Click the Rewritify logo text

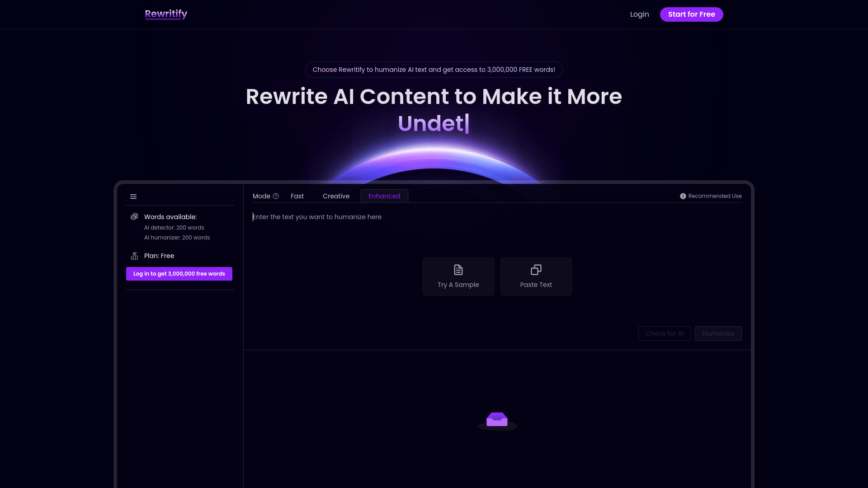point(166,14)
